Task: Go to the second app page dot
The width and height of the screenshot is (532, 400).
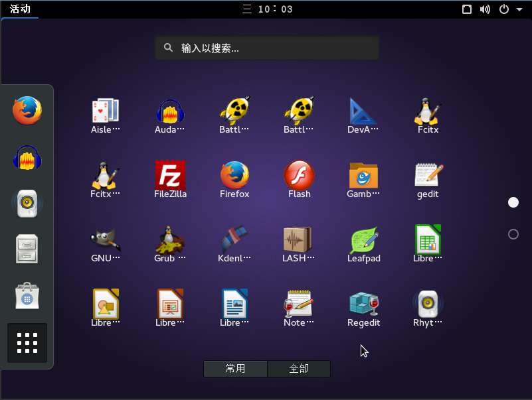Action: coord(513,234)
